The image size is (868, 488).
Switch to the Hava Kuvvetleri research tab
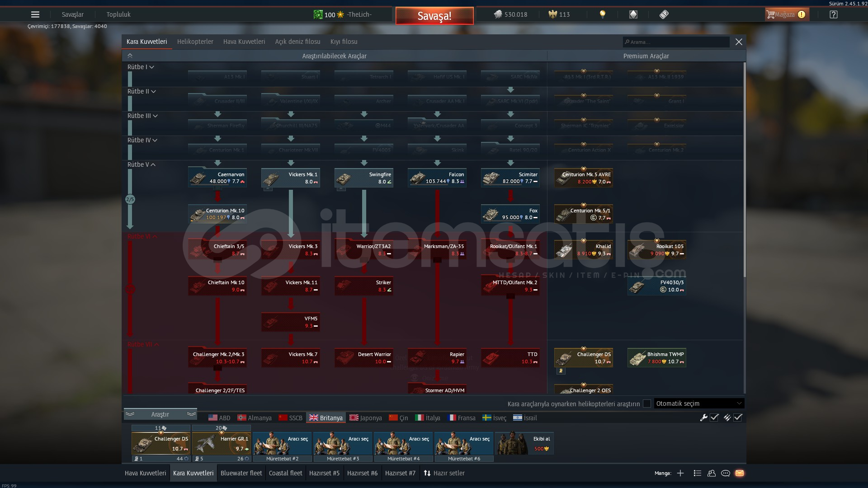[244, 42]
